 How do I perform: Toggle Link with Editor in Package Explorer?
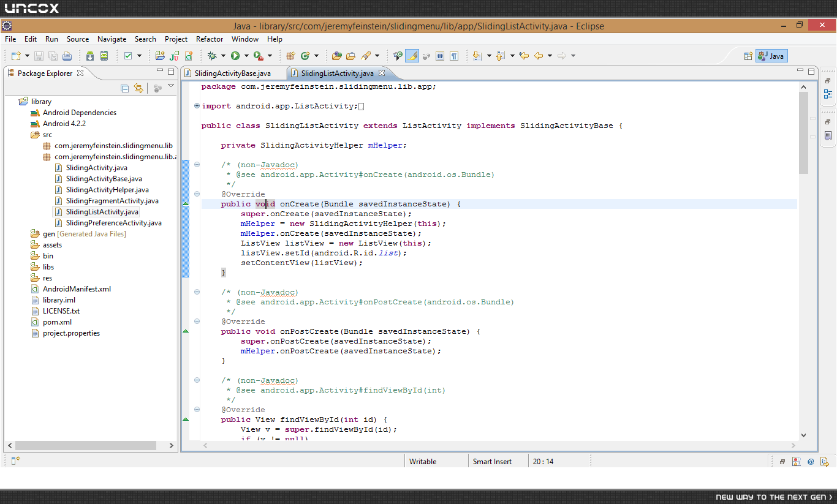click(138, 88)
